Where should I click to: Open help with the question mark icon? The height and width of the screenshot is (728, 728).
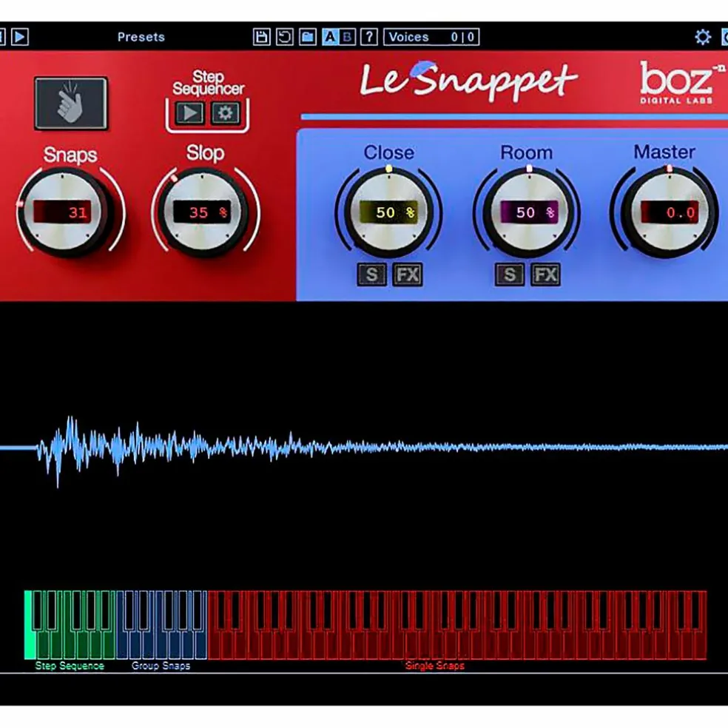pos(369,37)
